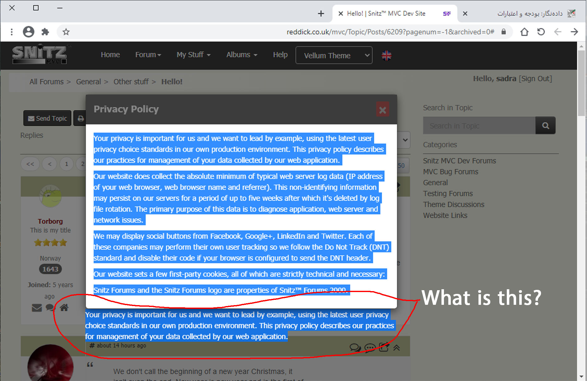Click the Snitz logo
This screenshot has height=381, width=588.
pos(40,55)
